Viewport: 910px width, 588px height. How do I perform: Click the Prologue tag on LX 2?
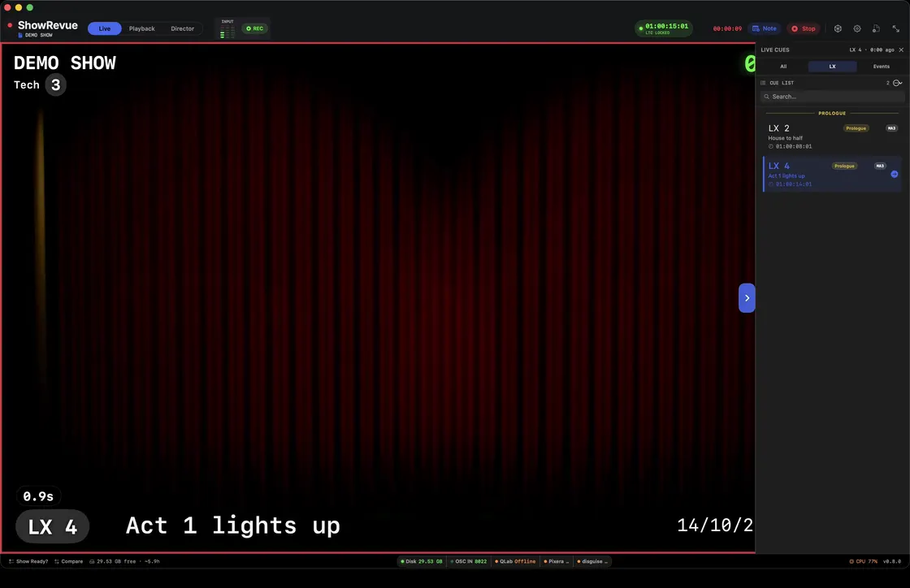tap(856, 128)
